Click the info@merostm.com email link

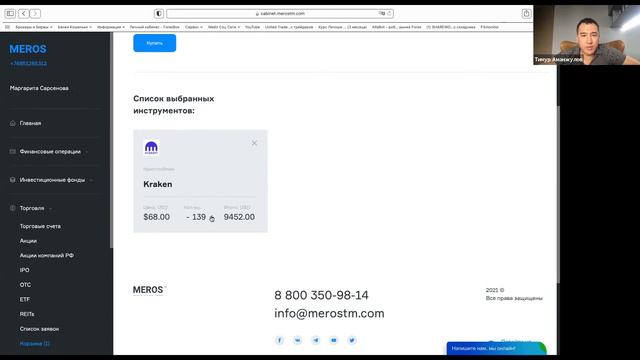[x=329, y=313]
